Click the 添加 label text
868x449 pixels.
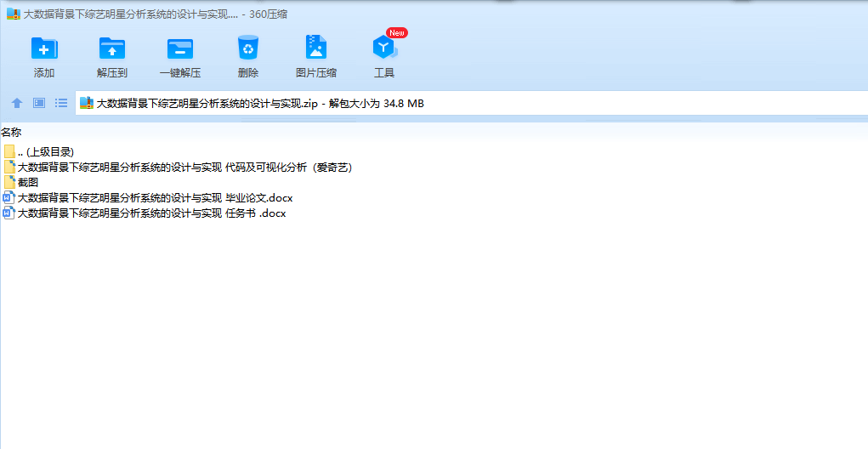43,72
